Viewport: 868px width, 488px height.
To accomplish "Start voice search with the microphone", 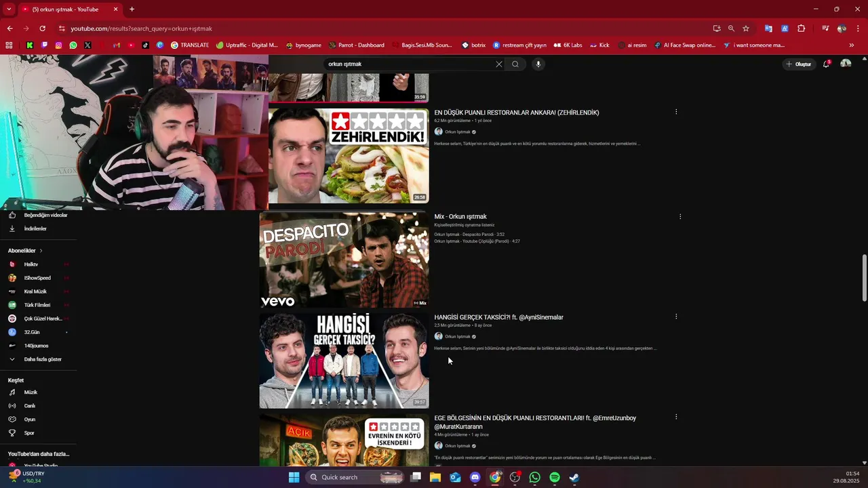I will pos(538,64).
